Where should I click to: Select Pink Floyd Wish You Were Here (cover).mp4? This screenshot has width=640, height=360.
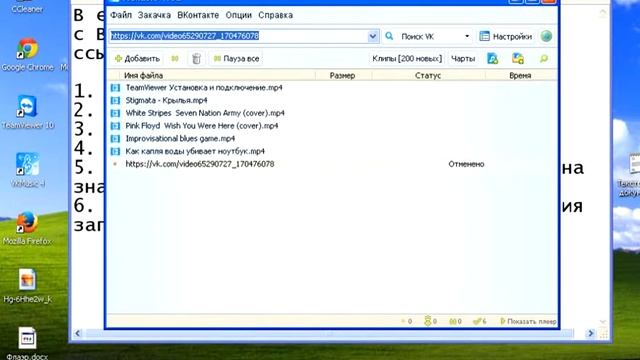[x=202, y=126]
